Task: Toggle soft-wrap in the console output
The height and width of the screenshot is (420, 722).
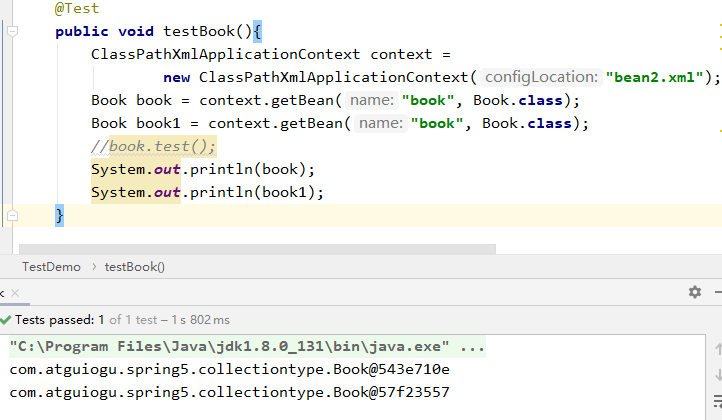Action: [x=718, y=401]
